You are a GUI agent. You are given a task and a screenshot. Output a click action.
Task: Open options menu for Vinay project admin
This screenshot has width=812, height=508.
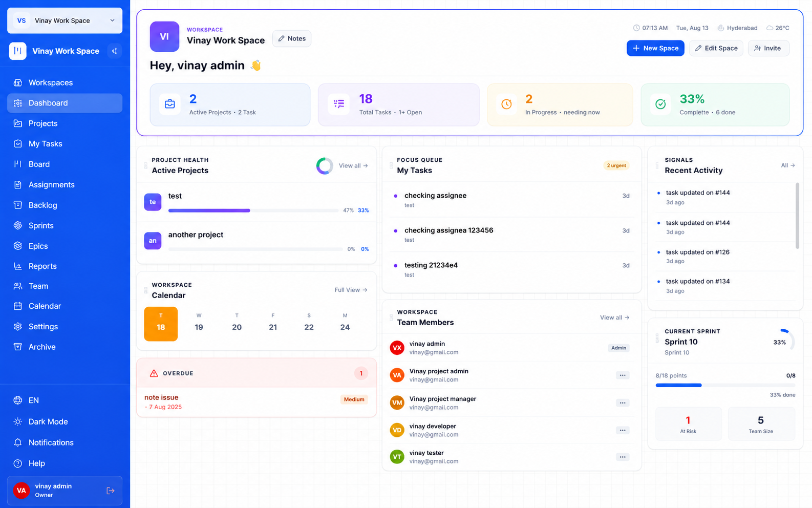click(x=623, y=375)
